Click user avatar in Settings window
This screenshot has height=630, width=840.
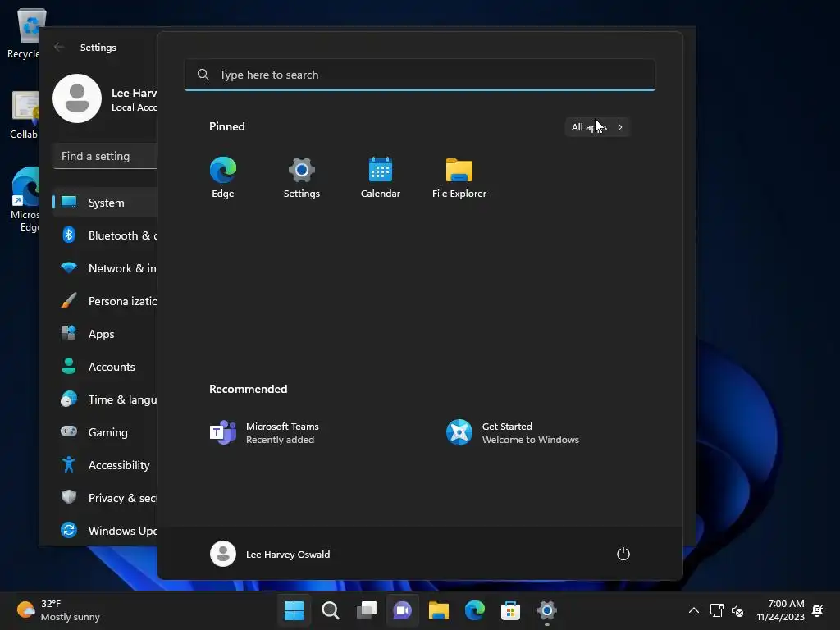tap(77, 98)
